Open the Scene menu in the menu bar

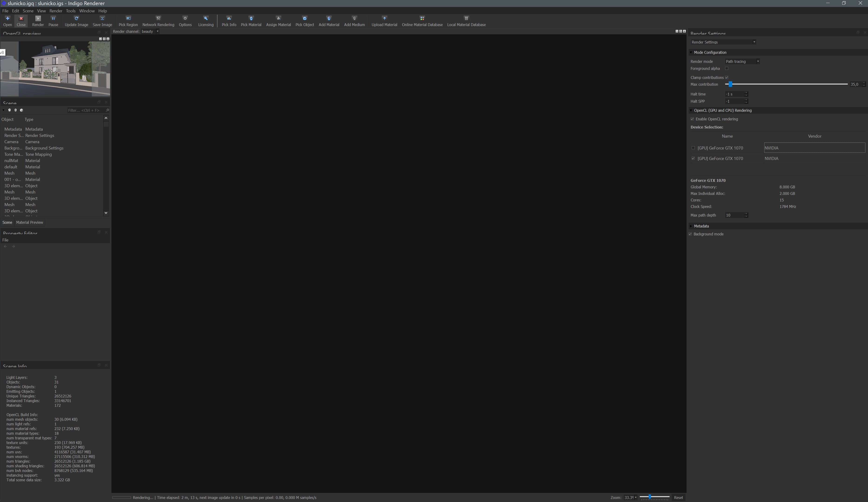pos(28,11)
